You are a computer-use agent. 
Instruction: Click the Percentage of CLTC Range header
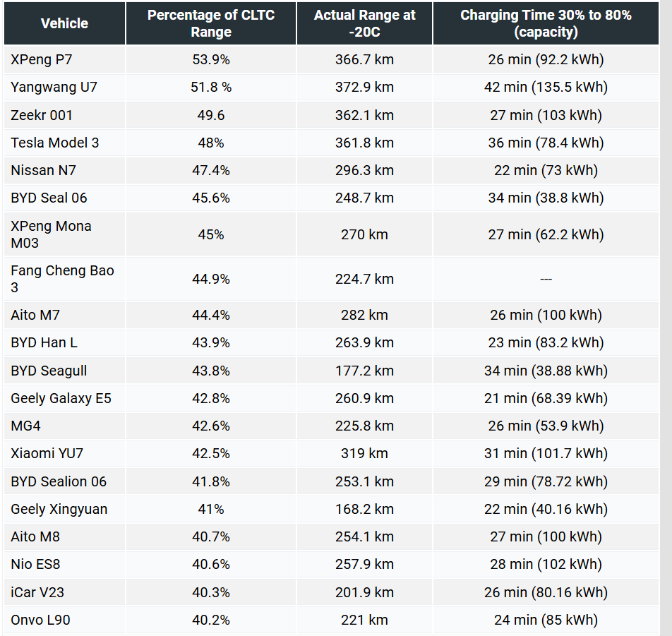click(x=210, y=23)
